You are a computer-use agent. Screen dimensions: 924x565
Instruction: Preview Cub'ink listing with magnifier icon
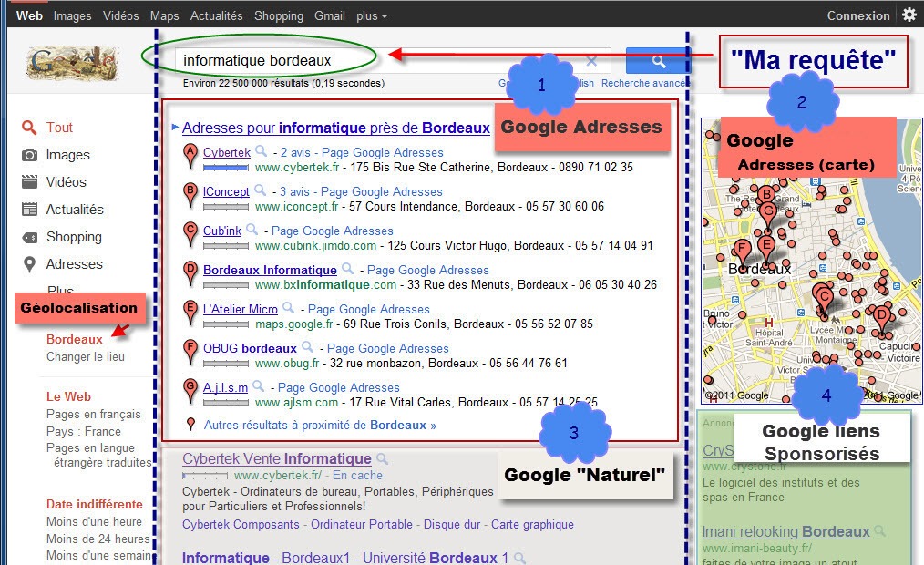pos(252,230)
